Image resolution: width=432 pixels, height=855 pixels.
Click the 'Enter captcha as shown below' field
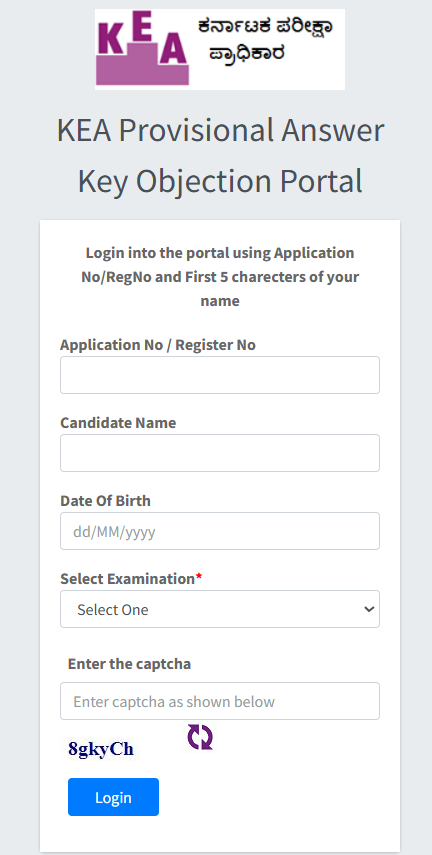coord(220,701)
